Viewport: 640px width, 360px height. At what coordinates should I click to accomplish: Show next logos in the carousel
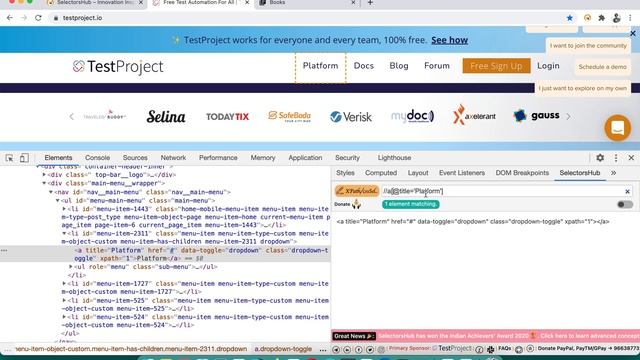point(568,117)
